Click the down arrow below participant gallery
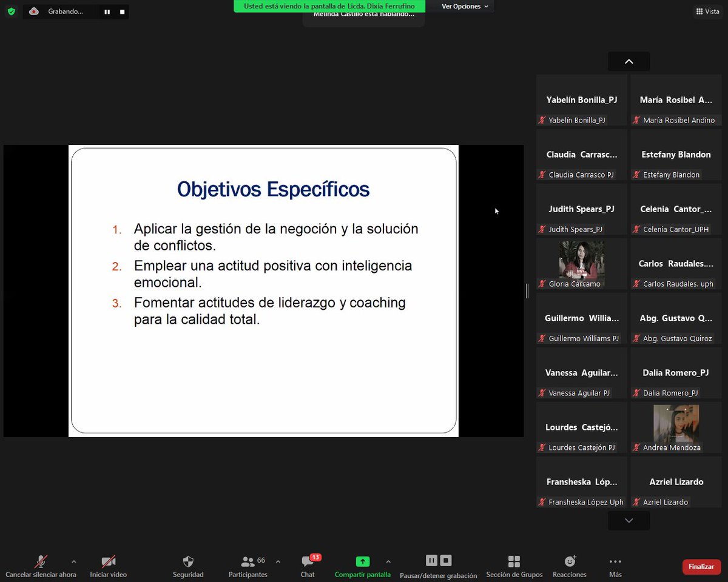Image resolution: width=728 pixels, height=582 pixels. tap(629, 520)
